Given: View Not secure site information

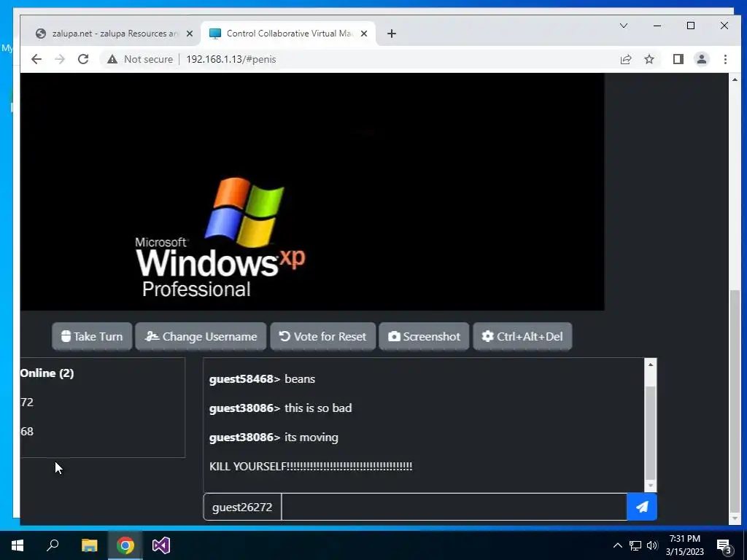Looking at the screenshot, I should pyautogui.click(x=140, y=59).
